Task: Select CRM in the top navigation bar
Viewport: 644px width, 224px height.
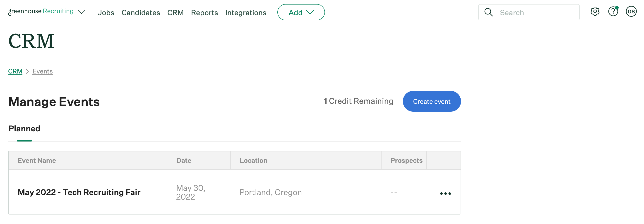Action: click(x=175, y=13)
